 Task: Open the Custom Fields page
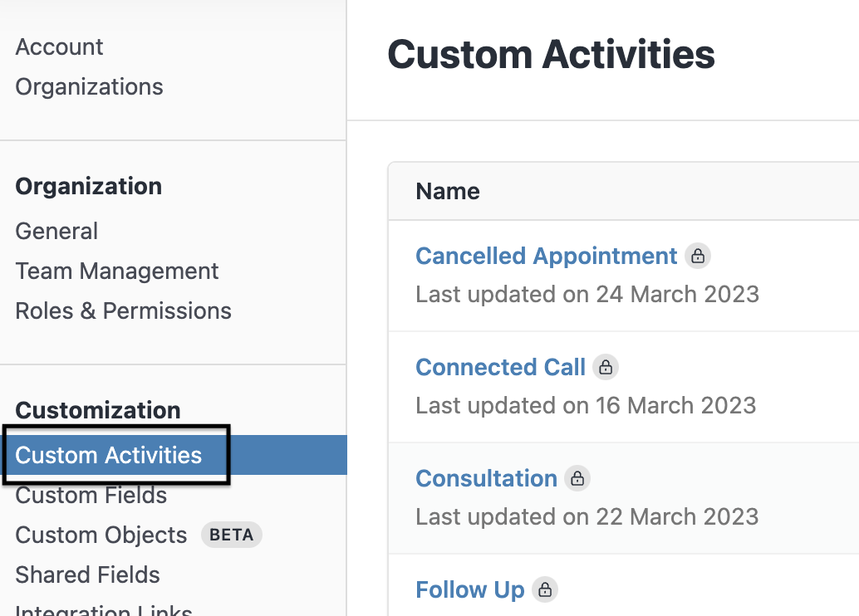click(x=91, y=495)
